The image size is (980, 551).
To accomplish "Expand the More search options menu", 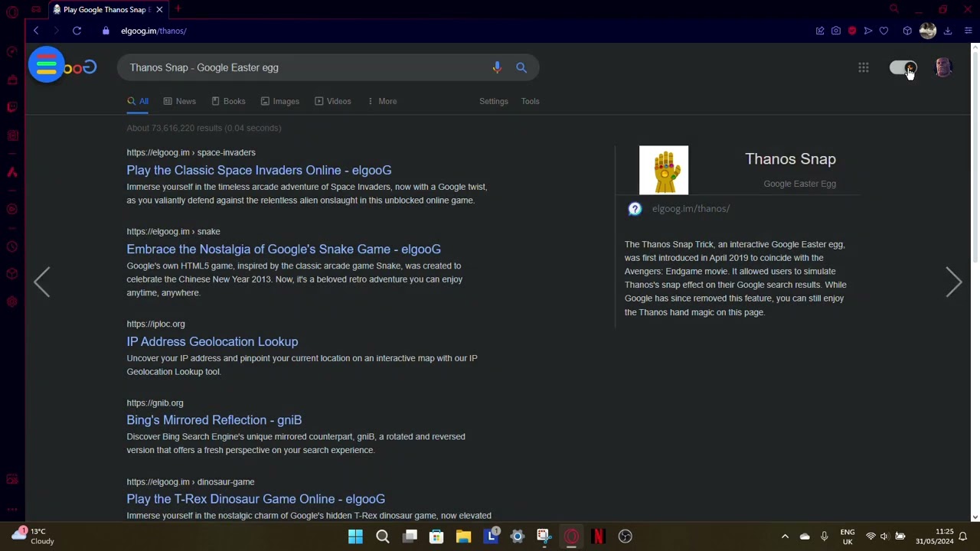I will tap(381, 101).
